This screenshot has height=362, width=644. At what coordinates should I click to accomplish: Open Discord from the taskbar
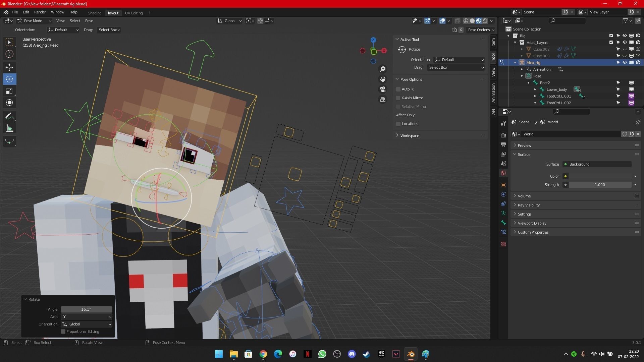tap(352, 354)
